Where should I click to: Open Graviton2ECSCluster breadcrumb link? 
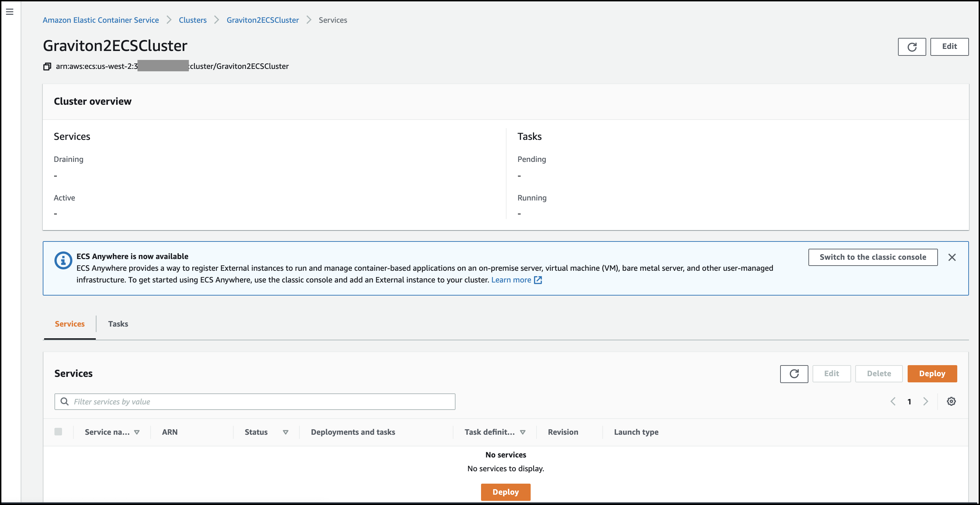click(263, 20)
